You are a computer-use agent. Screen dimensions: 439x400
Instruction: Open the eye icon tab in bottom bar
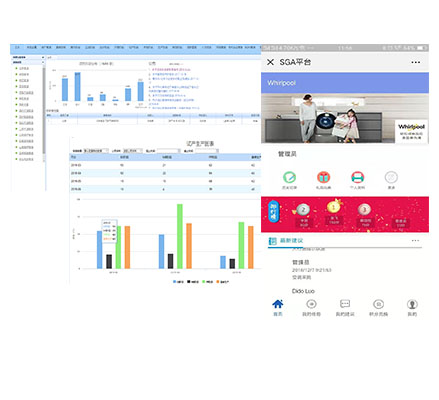pos(311,307)
